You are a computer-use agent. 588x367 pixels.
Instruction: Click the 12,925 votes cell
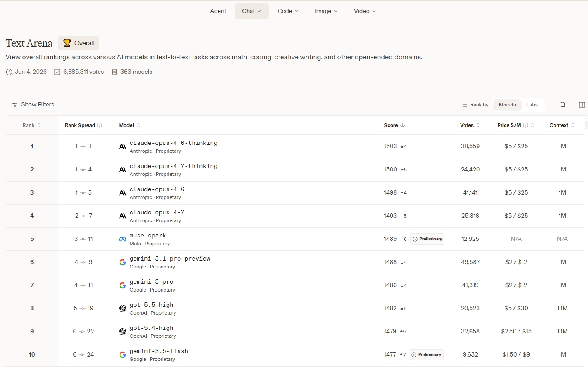coord(470,239)
